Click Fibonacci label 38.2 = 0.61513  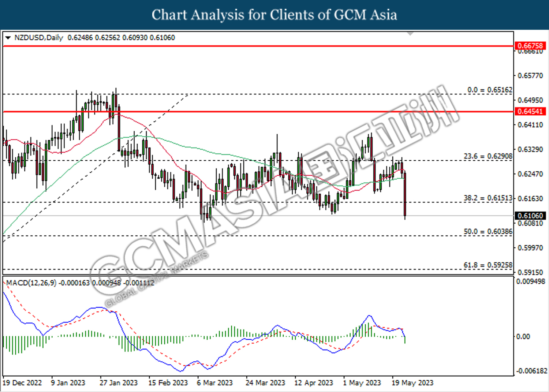point(488,198)
